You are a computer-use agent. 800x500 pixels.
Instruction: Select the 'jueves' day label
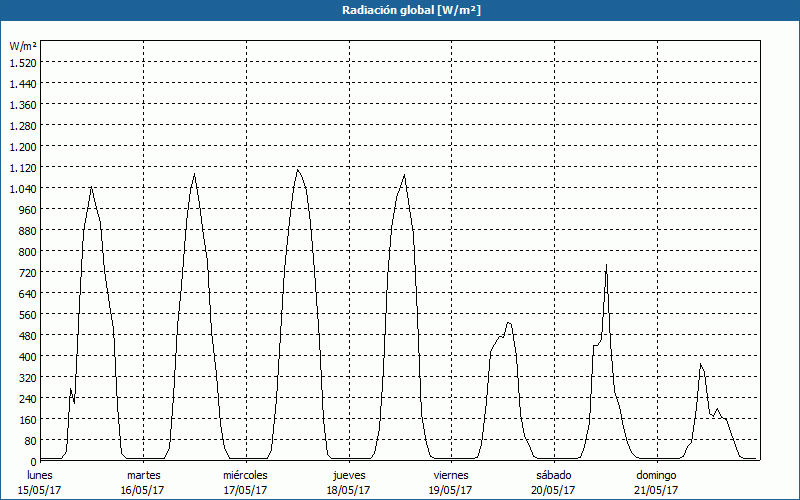click(x=348, y=474)
